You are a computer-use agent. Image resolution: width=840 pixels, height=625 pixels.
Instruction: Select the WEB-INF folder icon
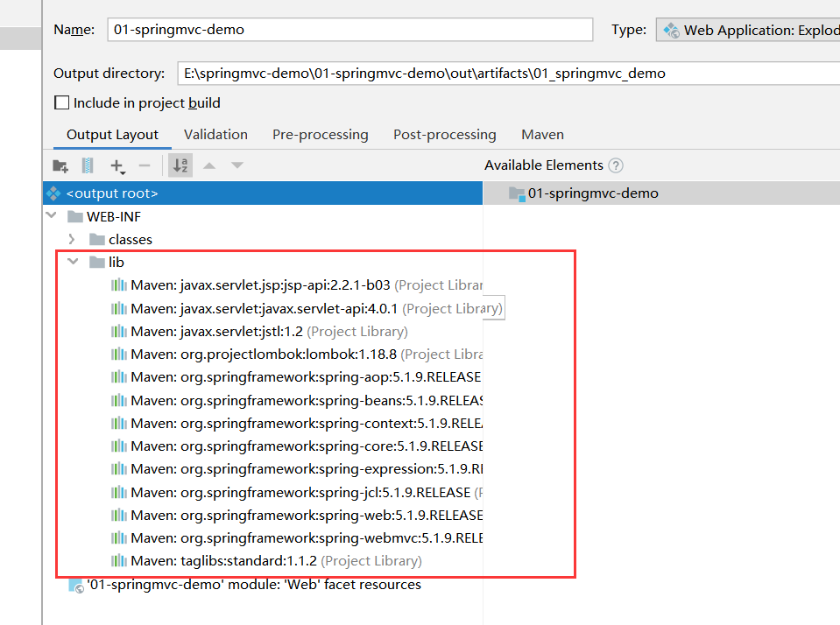75,216
